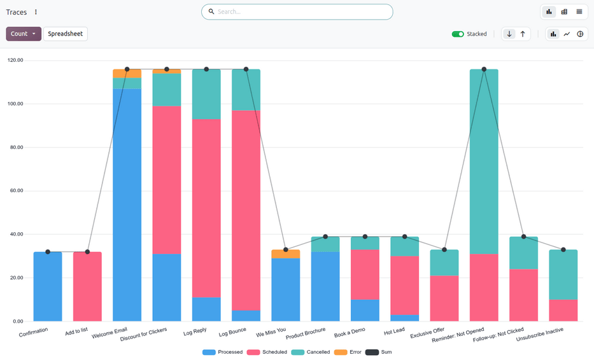Click Hot Lead Scheduled pink segment
594x364 pixels.
[x=404, y=286]
